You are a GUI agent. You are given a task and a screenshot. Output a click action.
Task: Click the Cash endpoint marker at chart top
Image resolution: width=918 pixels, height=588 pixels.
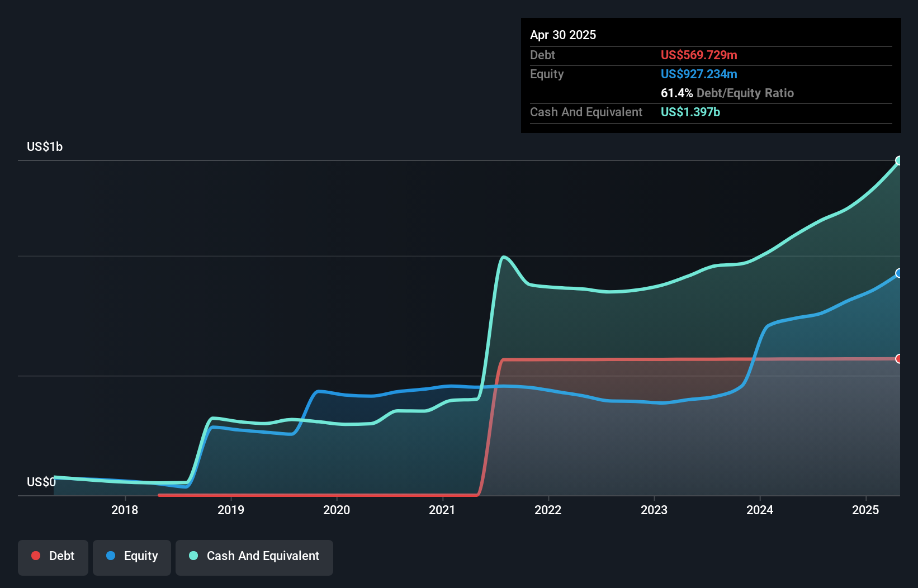click(899, 161)
